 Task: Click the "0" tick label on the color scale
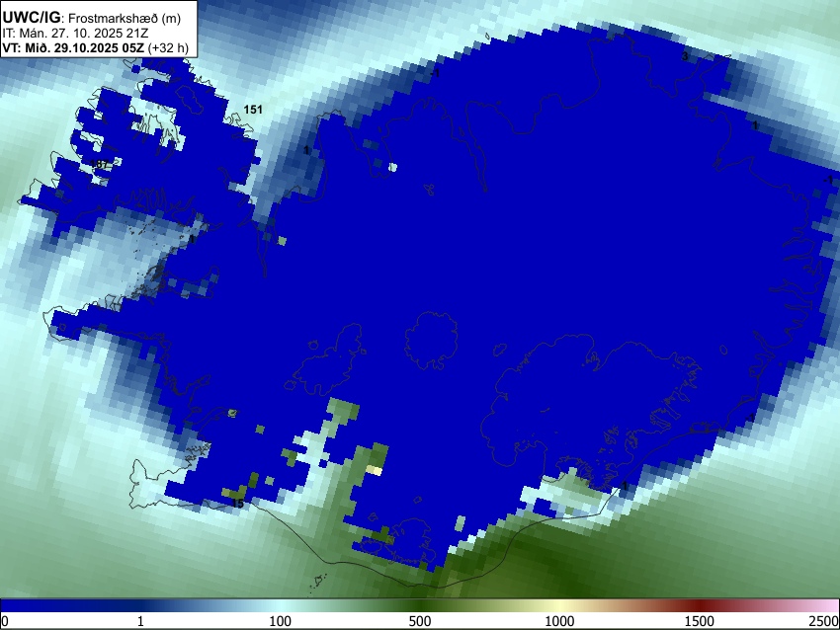click(5, 621)
